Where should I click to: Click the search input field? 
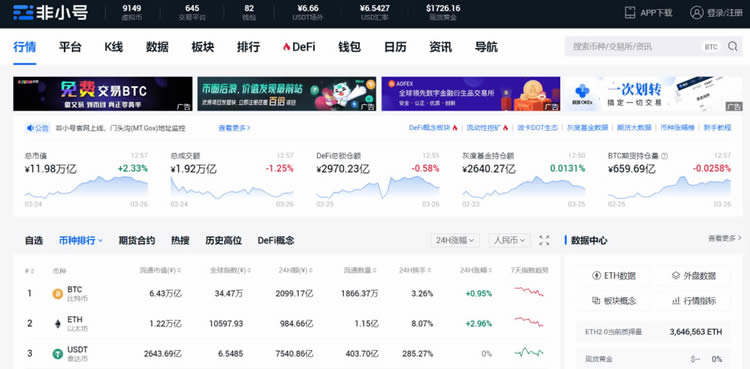pyautogui.click(x=653, y=46)
